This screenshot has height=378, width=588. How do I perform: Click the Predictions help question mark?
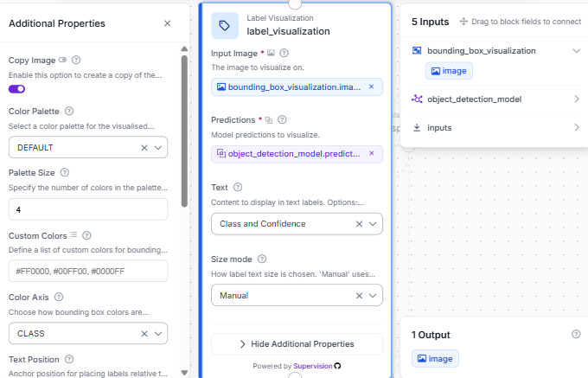click(x=282, y=119)
